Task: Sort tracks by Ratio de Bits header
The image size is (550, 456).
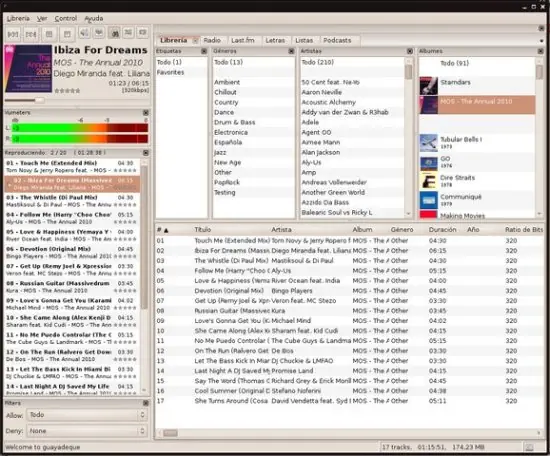Action: click(524, 230)
